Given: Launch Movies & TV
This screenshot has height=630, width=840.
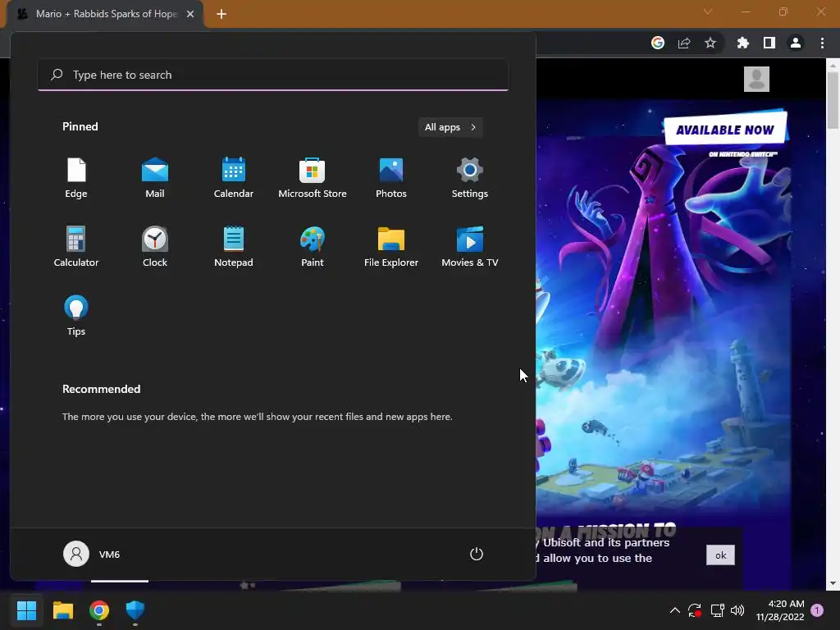Looking at the screenshot, I should click(x=470, y=247).
